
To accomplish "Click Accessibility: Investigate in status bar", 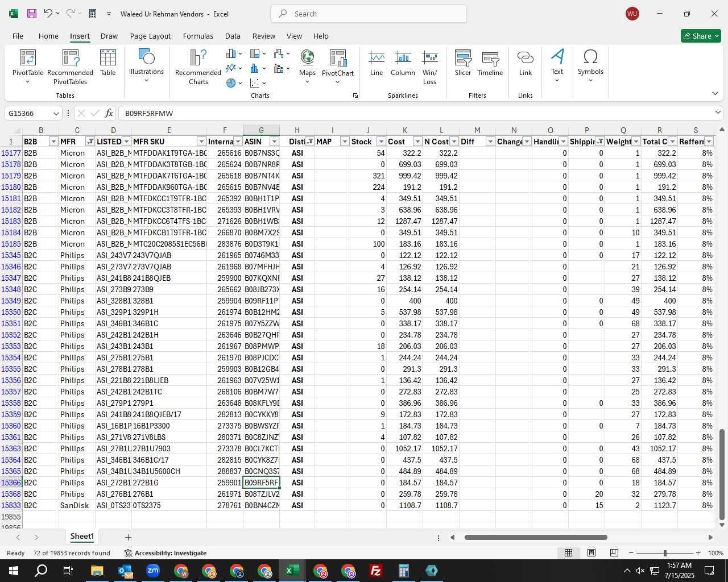I will pyautogui.click(x=166, y=553).
